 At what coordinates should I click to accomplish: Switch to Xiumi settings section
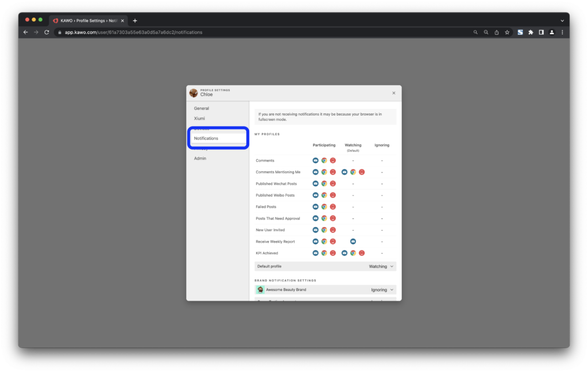tap(199, 118)
